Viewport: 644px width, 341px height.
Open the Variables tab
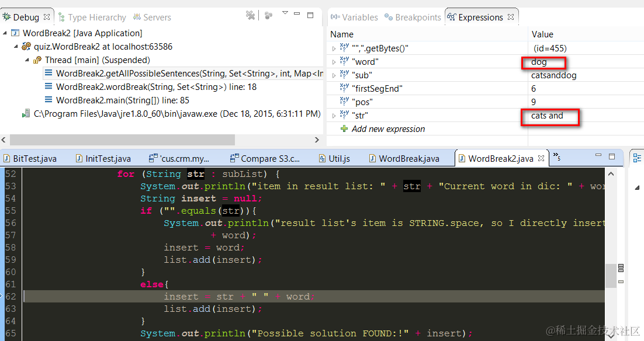click(x=354, y=18)
